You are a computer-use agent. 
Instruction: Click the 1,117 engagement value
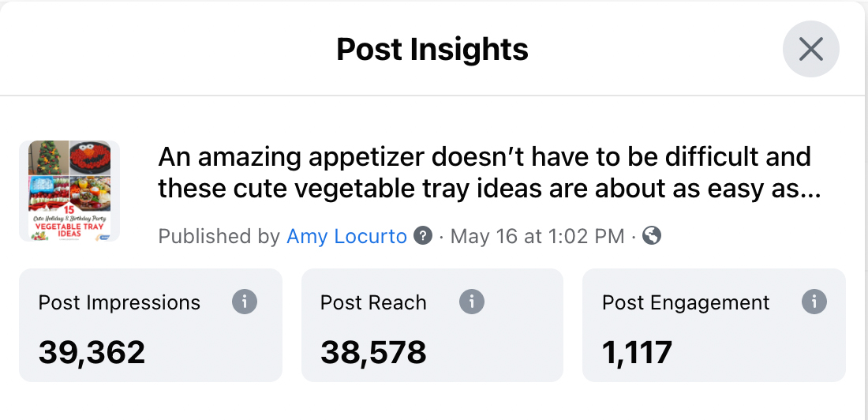click(637, 352)
